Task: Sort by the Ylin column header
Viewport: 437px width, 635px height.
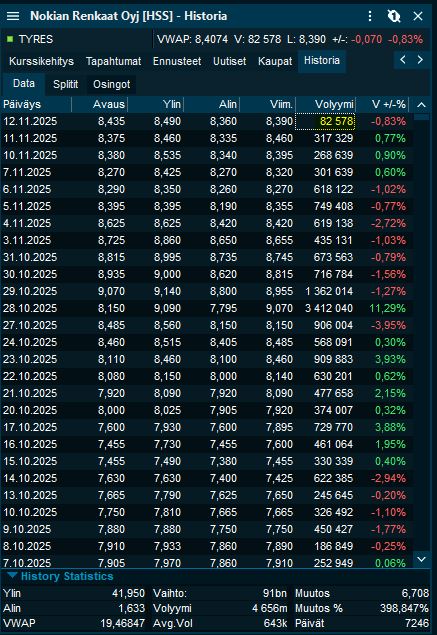Action: (x=156, y=104)
